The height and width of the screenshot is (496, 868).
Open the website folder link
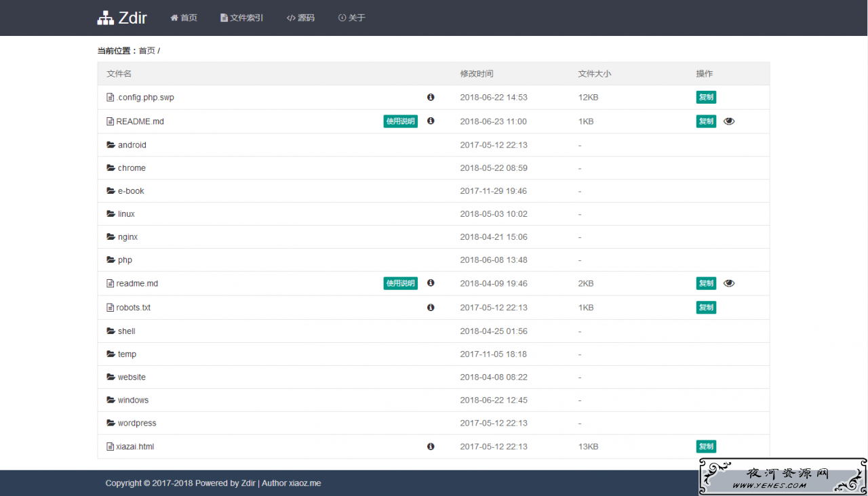tap(132, 377)
